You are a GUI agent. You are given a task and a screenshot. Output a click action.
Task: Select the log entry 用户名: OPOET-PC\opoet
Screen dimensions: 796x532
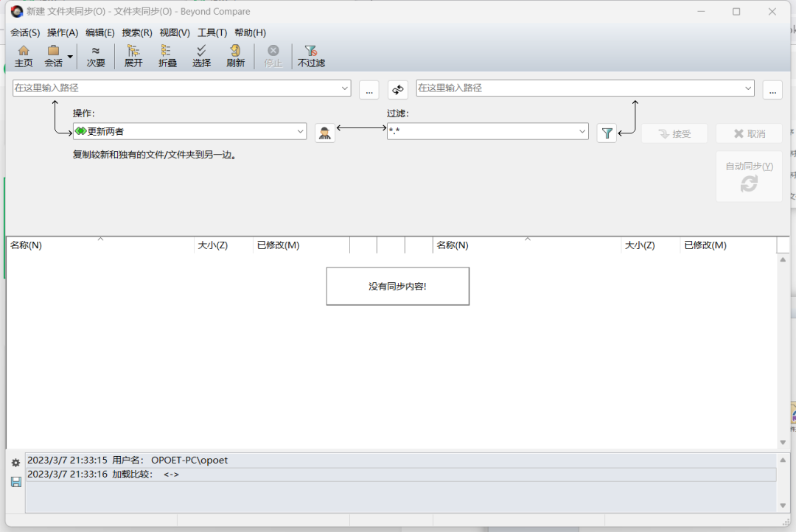click(401, 461)
